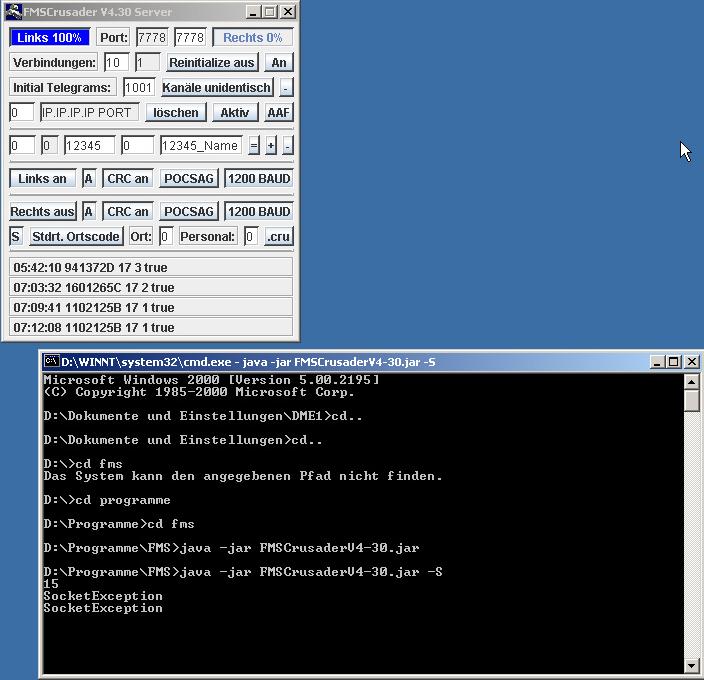Screen dimensions: 704x680
Task: Click the A button next to Rechts aus
Action: point(89,212)
